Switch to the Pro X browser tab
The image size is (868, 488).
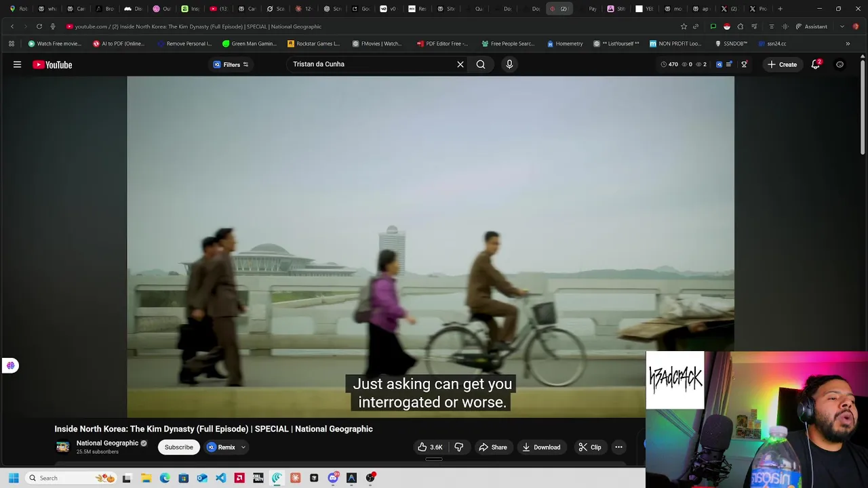click(758, 9)
